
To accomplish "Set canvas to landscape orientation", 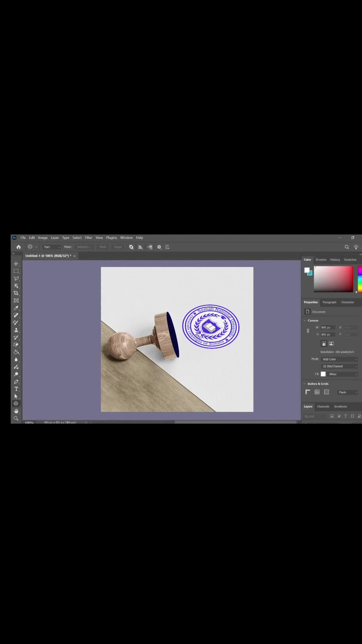I will (x=331, y=343).
